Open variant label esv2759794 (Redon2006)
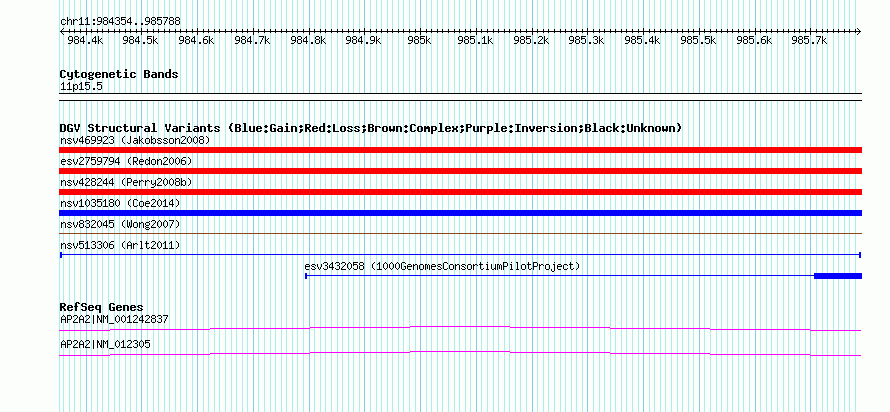 [x=126, y=161]
